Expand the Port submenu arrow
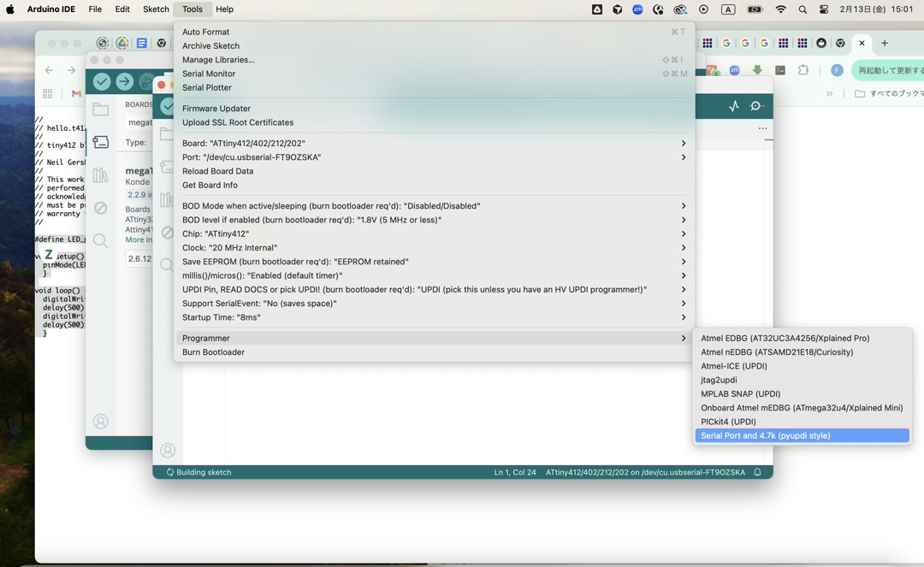This screenshot has width=924, height=567. tap(684, 157)
